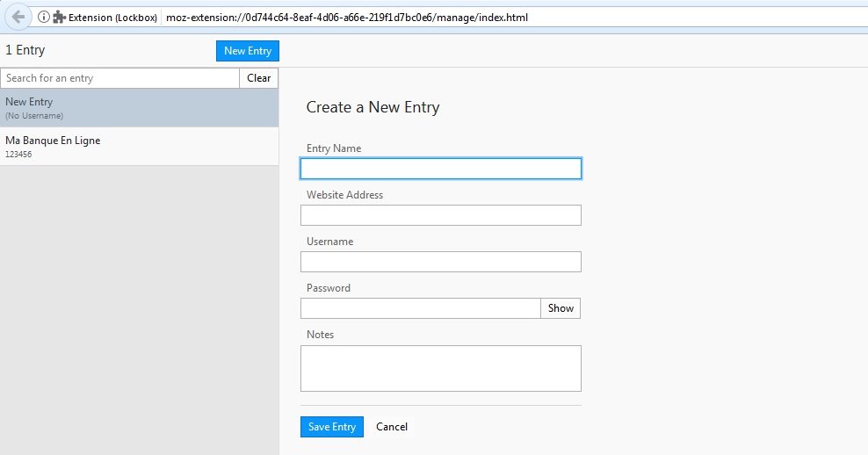Focus the moz-extension URL address bar
868x455 pixels.
[439, 17]
